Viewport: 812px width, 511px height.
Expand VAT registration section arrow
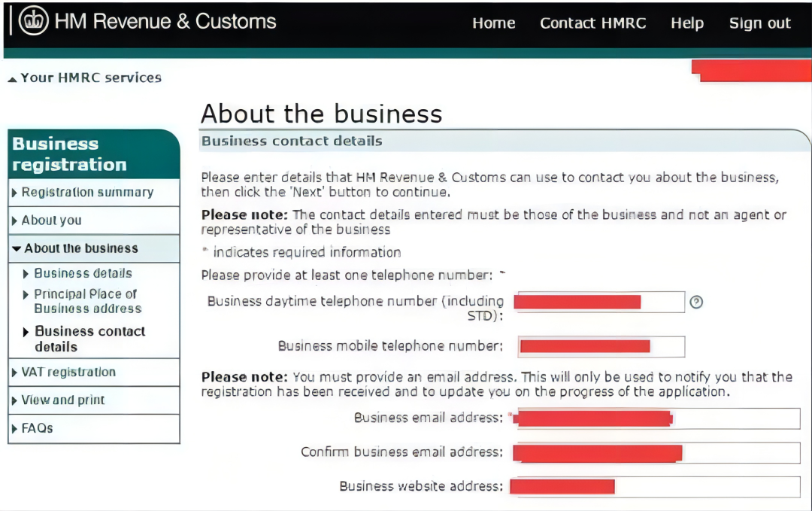(14, 373)
